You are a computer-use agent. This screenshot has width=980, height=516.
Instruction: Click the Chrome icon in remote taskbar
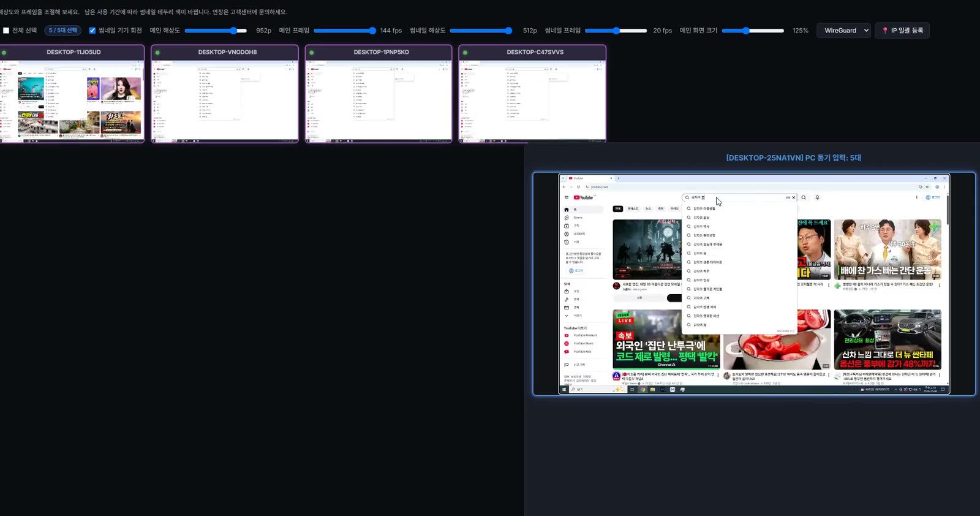(643, 389)
